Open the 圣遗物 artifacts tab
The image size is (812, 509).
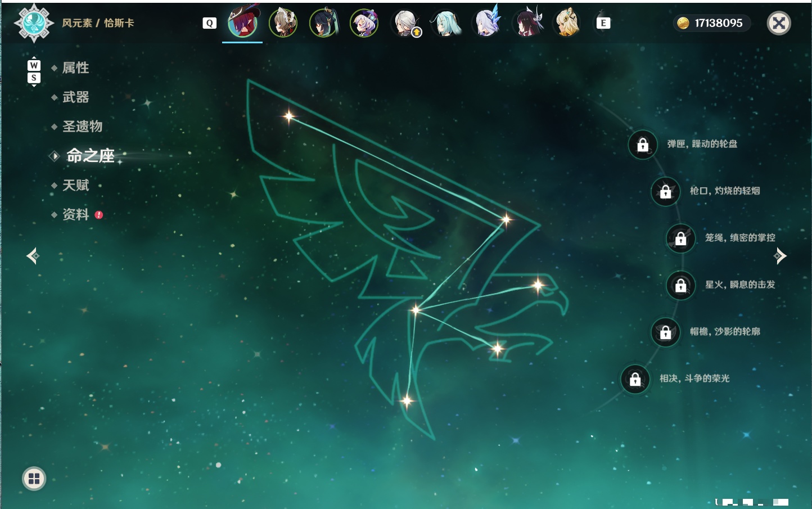(82, 127)
